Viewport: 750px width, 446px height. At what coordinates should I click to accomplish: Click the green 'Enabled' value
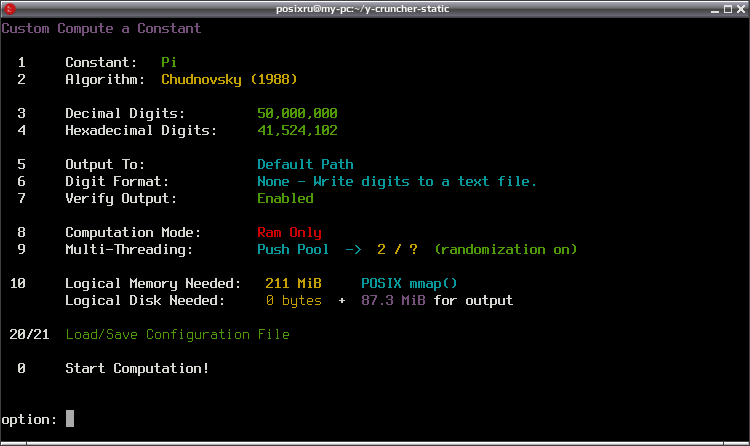coord(285,199)
